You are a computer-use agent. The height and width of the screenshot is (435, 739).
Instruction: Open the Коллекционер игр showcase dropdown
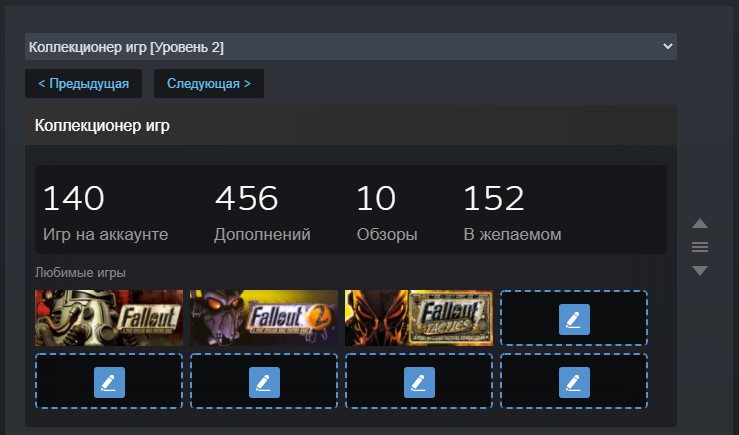[x=351, y=47]
